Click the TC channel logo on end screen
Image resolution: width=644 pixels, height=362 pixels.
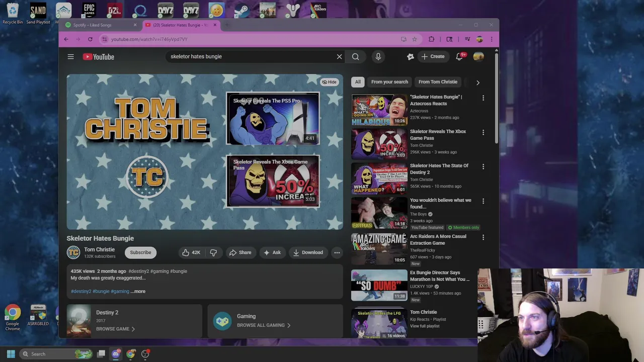147,176
